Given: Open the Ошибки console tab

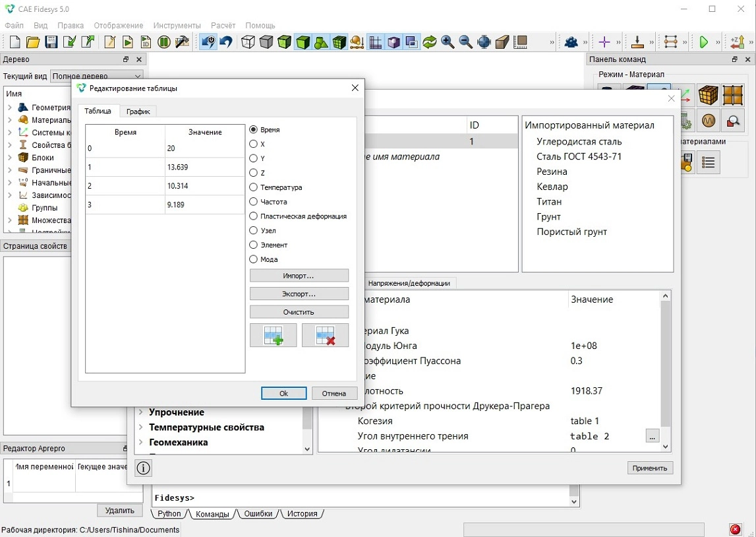Looking at the screenshot, I should (x=258, y=513).
